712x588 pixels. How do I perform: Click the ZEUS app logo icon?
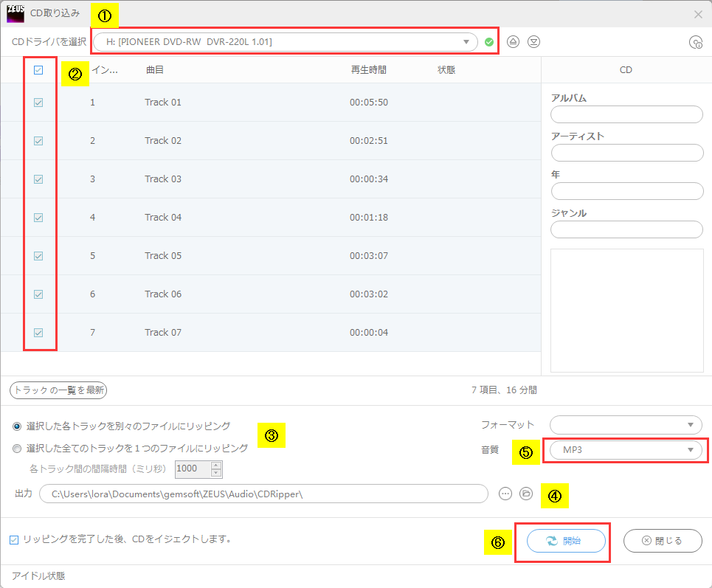point(15,13)
